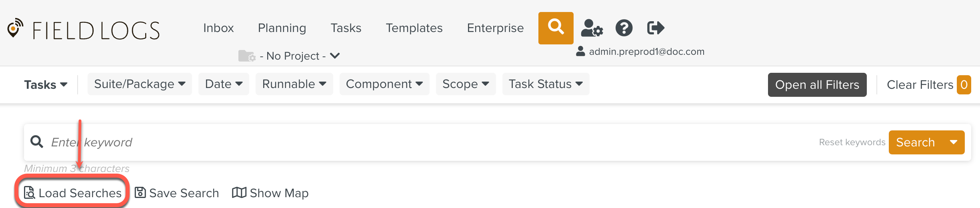Navigate to the Templates menu
Screen dimensions: 980x208
coord(414,28)
